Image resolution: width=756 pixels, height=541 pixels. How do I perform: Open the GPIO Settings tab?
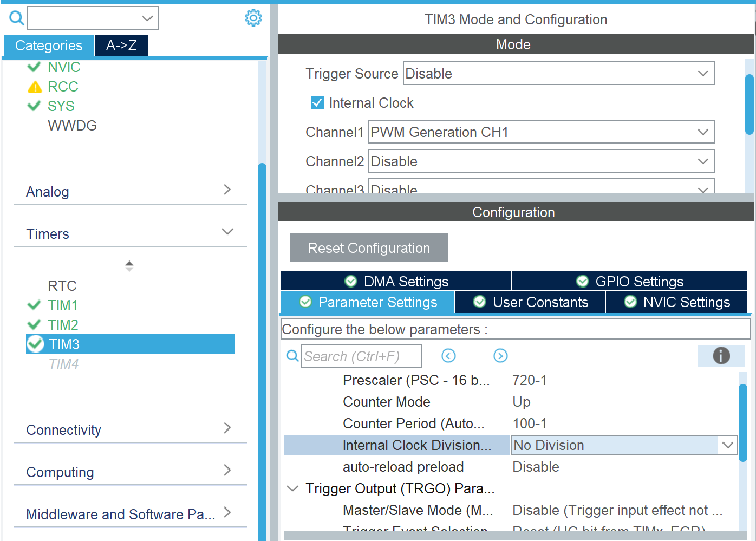(x=629, y=281)
